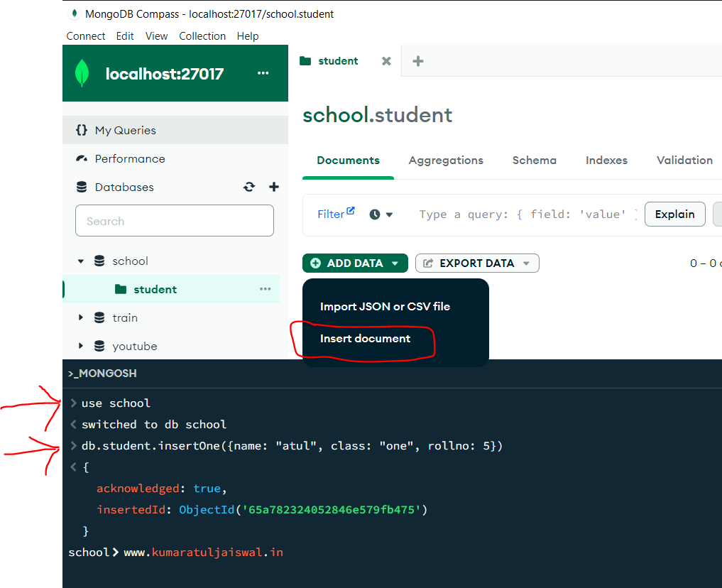Click the My Queries braces icon
722x588 pixels.
(x=82, y=130)
